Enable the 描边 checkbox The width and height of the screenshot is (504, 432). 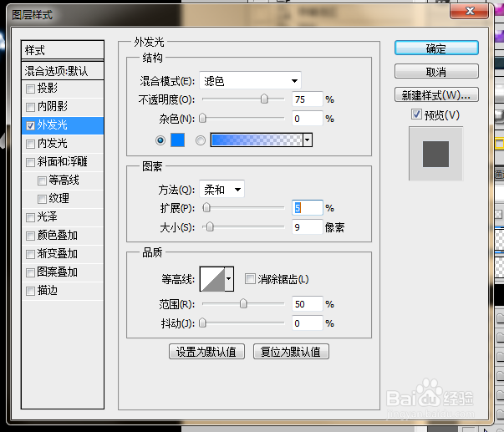point(30,292)
